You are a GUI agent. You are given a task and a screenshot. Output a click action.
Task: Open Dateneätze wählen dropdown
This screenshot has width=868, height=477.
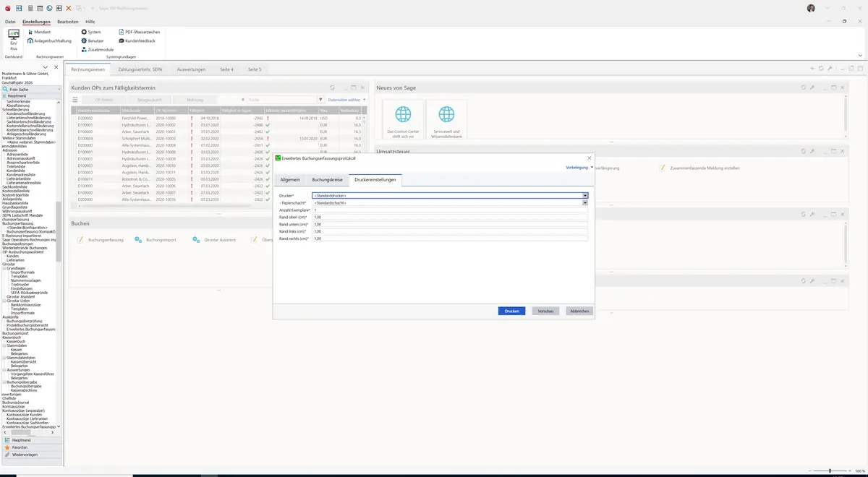click(346, 100)
